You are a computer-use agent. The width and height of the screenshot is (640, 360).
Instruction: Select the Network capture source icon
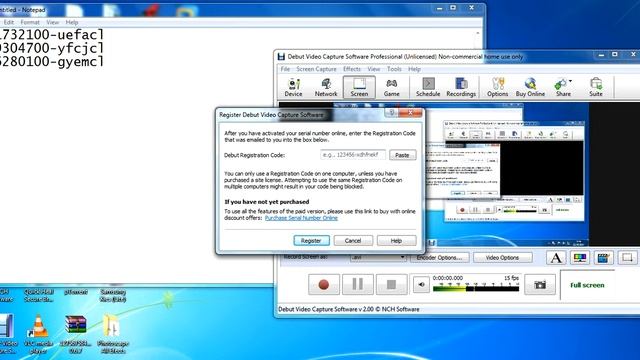[x=326, y=87]
